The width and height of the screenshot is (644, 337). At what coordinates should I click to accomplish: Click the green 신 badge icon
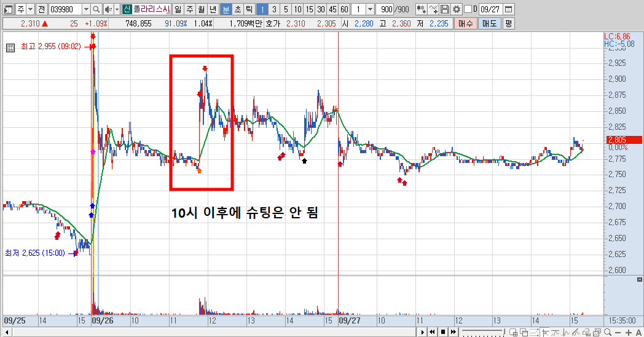[x=127, y=9]
